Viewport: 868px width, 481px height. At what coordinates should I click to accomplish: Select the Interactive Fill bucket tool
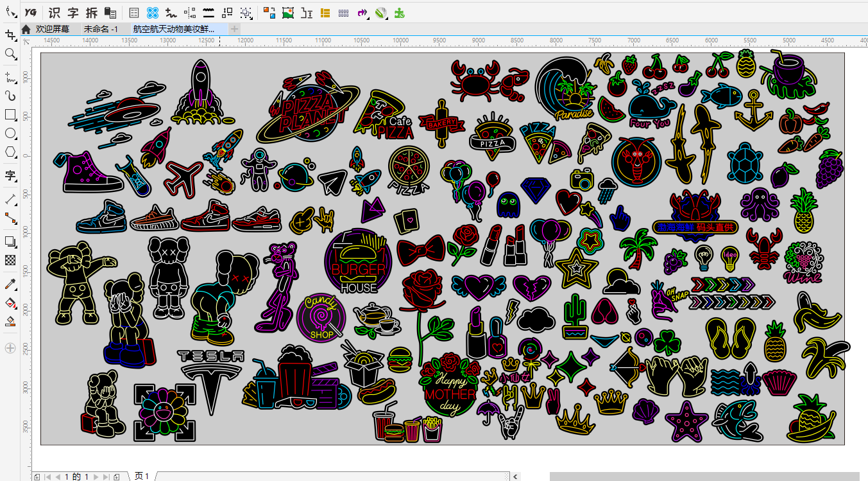(x=10, y=302)
